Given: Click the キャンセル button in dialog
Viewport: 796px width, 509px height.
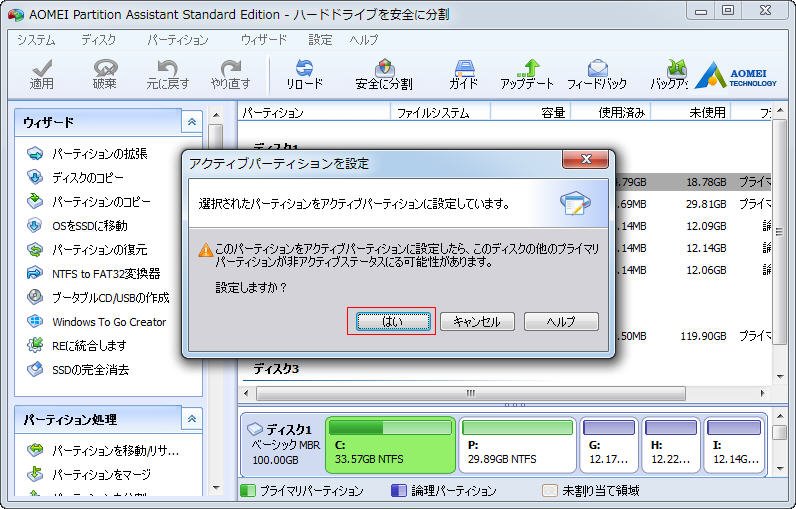Looking at the screenshot, I should (x=477, y=321).
